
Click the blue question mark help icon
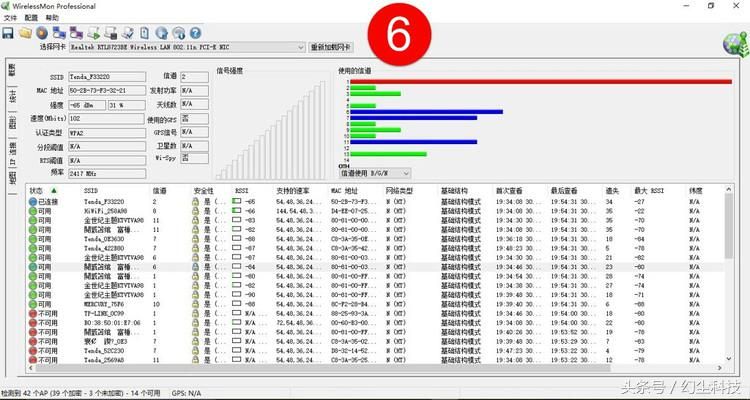tap(195, 33)
